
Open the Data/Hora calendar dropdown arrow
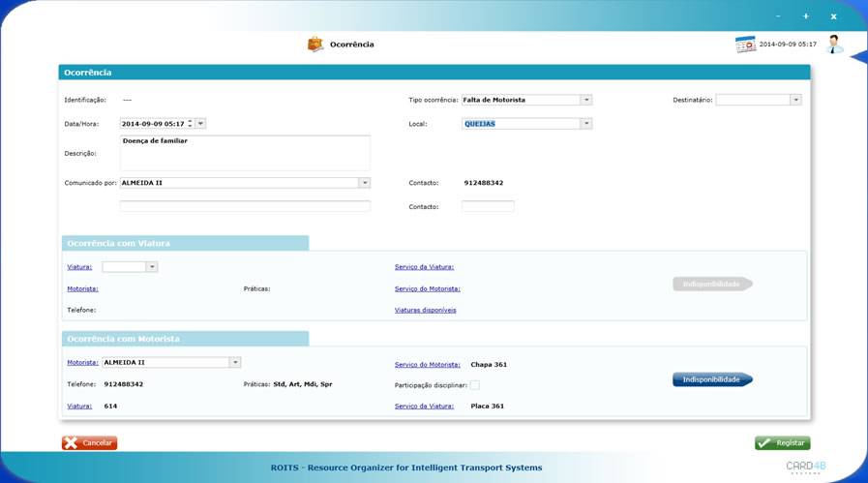point(201,124)
